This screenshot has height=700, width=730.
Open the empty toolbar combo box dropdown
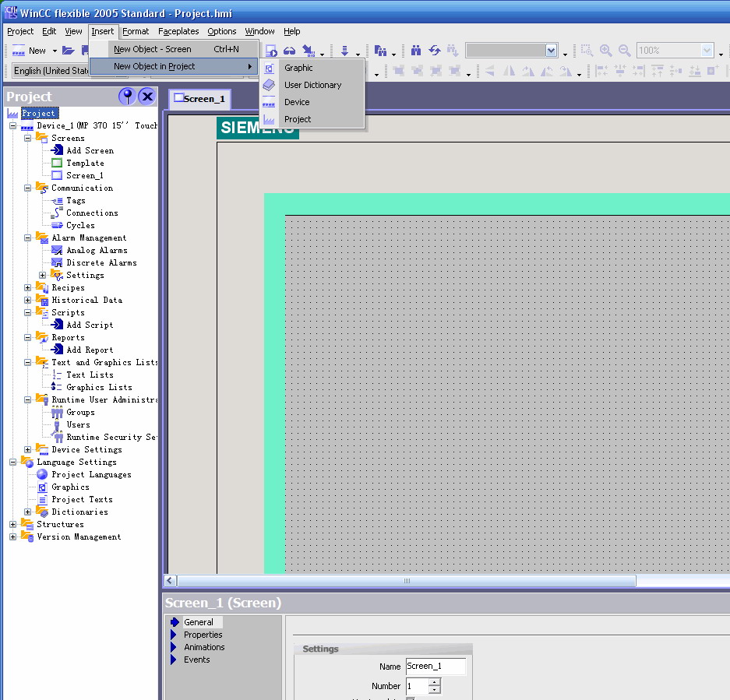(551, 51)
